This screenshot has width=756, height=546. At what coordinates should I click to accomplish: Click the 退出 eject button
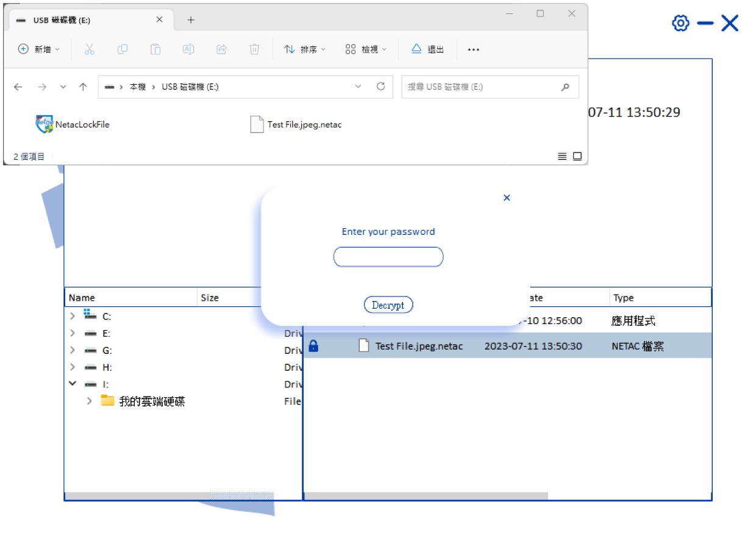(427, 49)
